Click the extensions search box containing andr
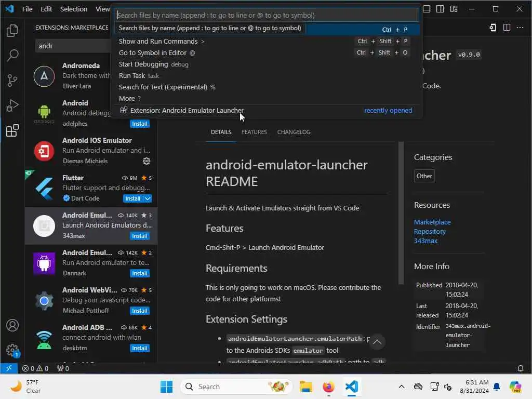 coord(73,46)
